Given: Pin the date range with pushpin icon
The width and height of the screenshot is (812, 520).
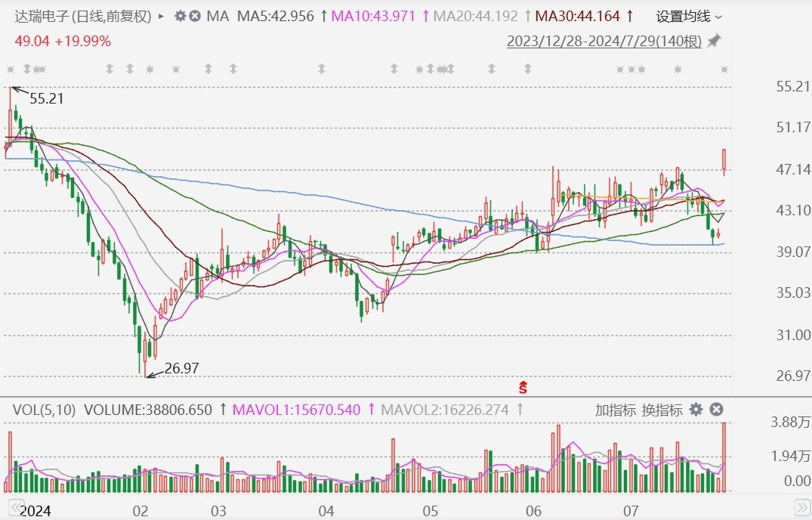Looking at the screenshot, I should click(714, 40).
